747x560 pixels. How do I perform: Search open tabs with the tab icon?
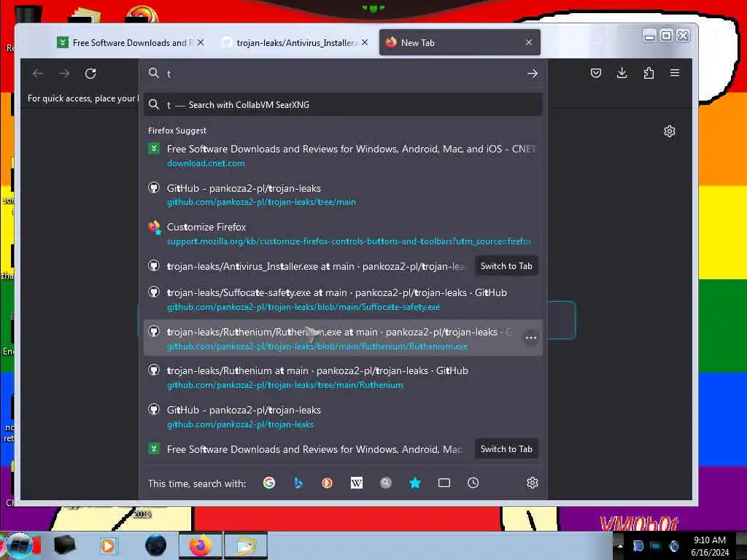point(444,483)
